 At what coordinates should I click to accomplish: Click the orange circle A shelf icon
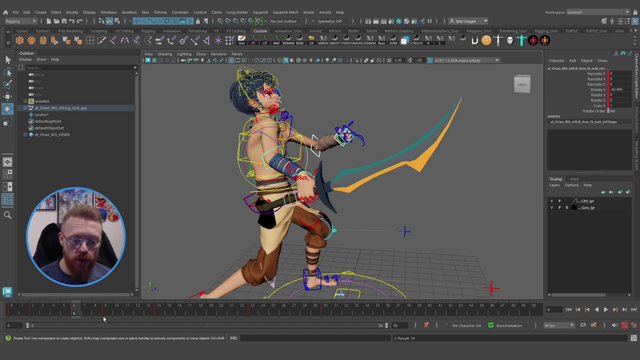click(486, 40)
